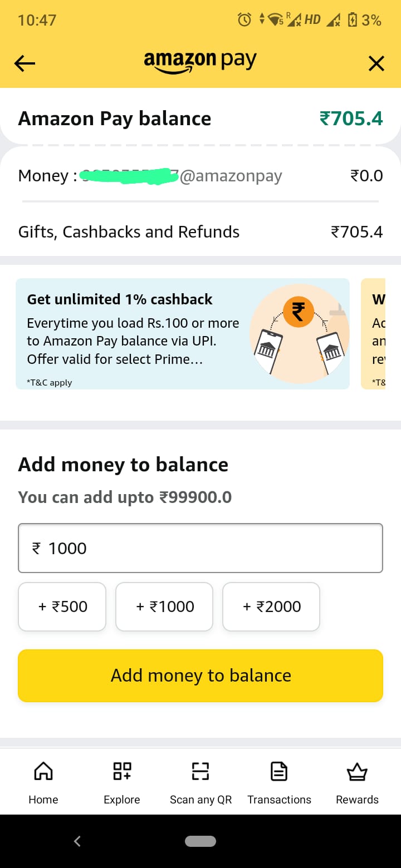Tap the back arrow in header

click(x=25, y=64)
